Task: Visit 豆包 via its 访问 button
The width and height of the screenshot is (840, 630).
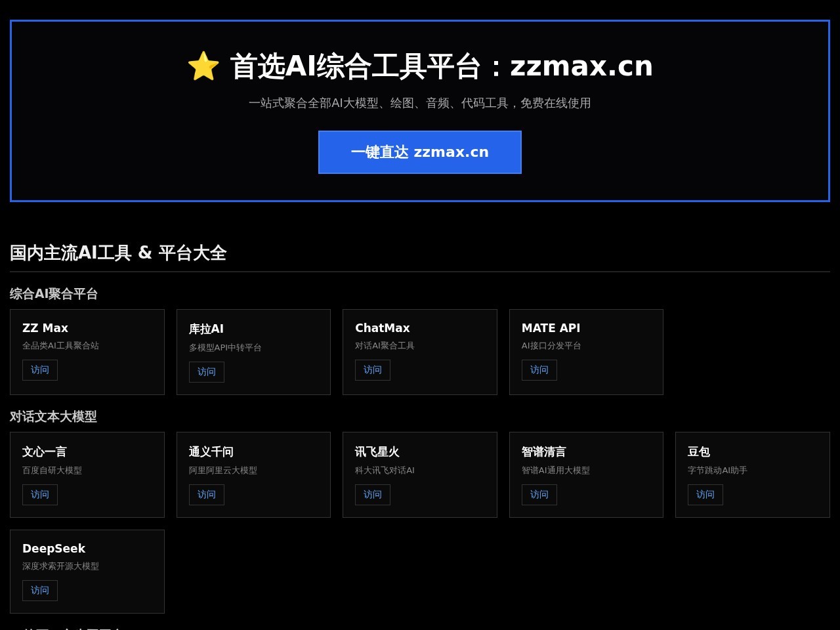Action: [705, 495]
